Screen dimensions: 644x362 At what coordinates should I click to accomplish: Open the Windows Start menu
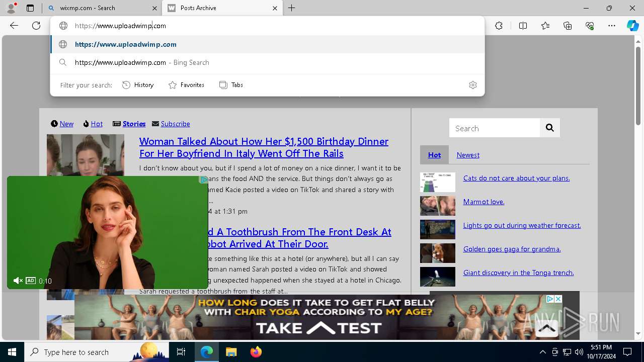[x=12, y=352]
